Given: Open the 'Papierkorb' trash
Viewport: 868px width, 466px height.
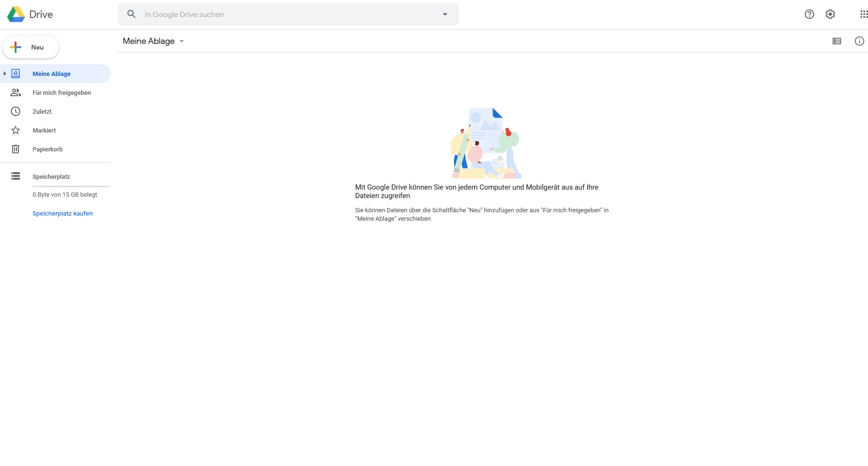Looking at the screenshot, I should (55, 149).
